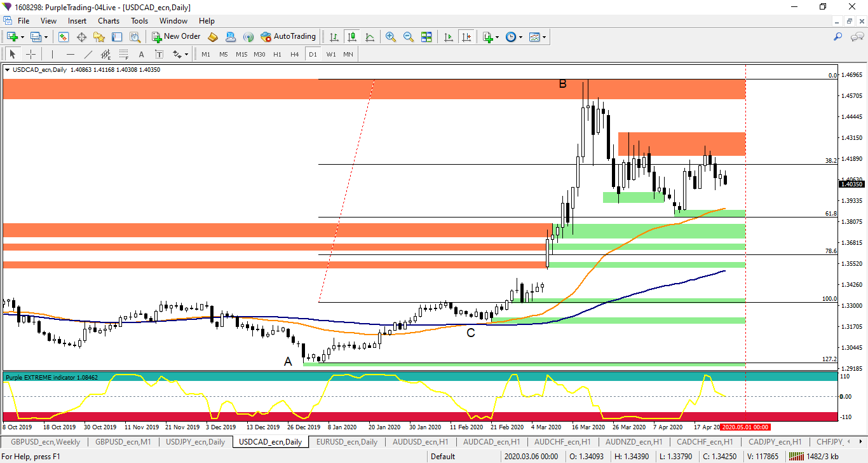Open the Insert menu
868x463 pixels.
point(77,20)
